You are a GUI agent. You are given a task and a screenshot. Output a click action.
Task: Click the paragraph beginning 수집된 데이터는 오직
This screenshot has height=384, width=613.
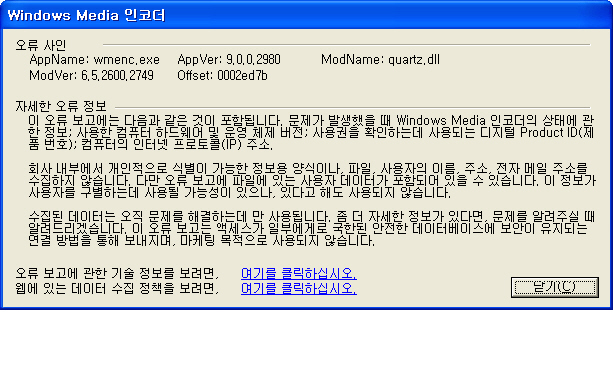point(312,228)
